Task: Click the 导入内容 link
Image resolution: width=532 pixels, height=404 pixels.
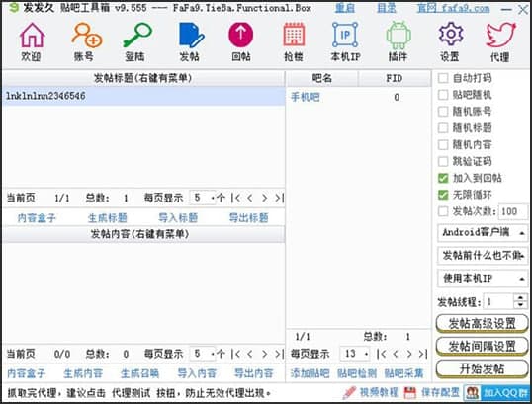Action: point(197,373)
